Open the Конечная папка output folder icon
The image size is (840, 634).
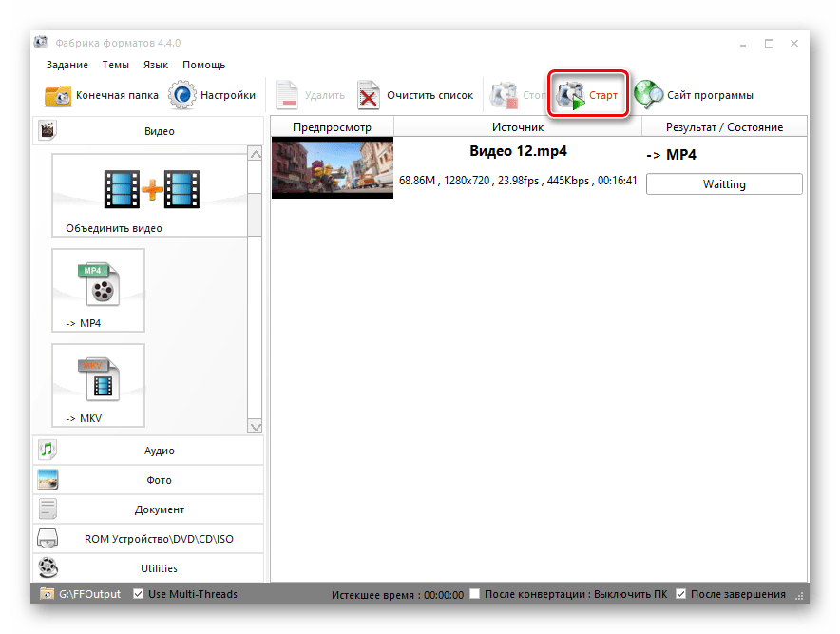[x=58, y=95]
